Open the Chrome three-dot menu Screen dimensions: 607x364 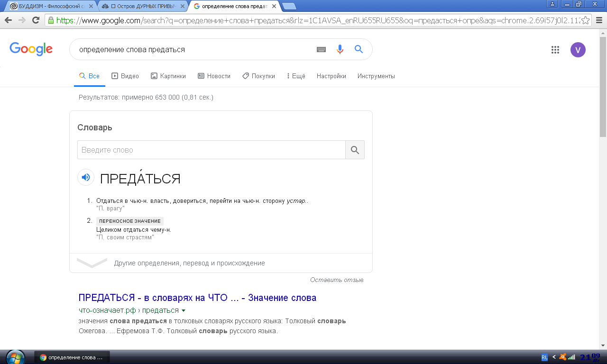[x=599, y=20]
